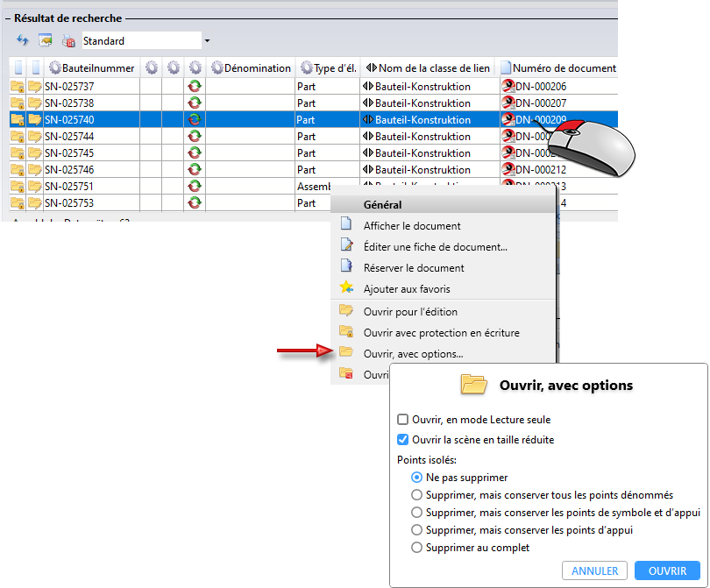The width and height of the screenshot is (710, 588).
Task: Click the sync status icon of SN-025737
Action: [x=195, y=86]
